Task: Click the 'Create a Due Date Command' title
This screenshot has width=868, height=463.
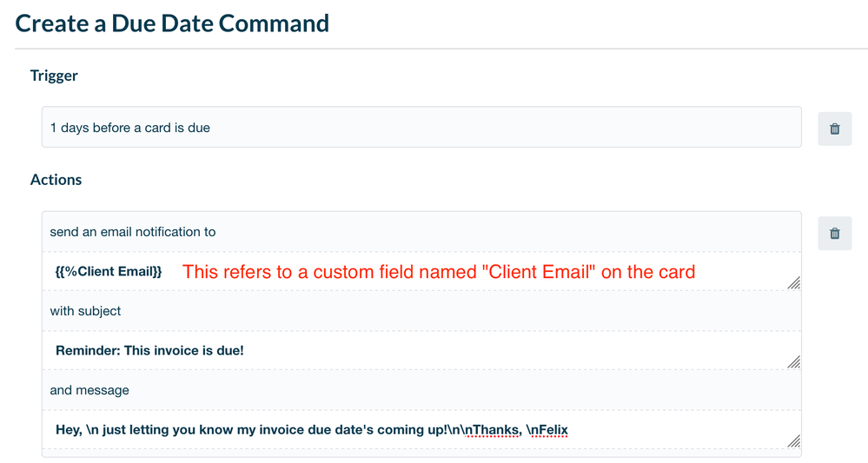Action: [x=172, y=23]
